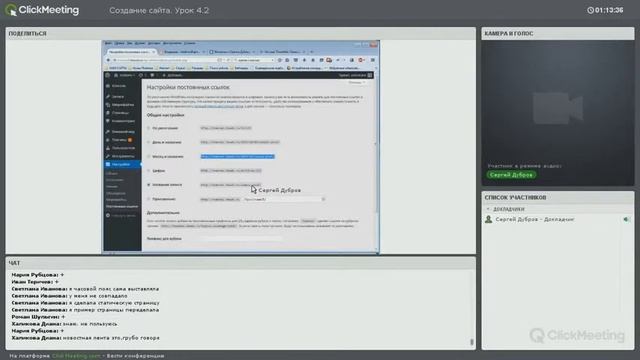Click the plus Добавить item in admin bar

pyautogui.click(x=172, y=75)
